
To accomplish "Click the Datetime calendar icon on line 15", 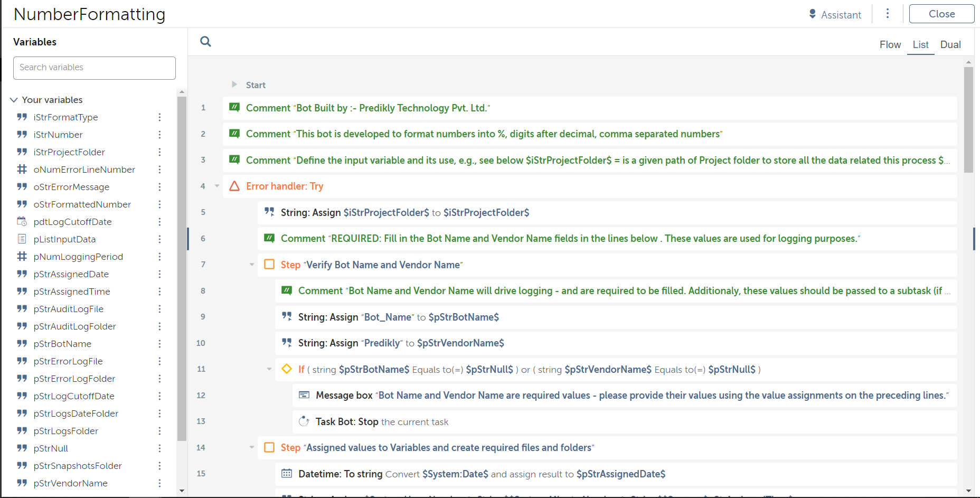I will tap(287, 474).
